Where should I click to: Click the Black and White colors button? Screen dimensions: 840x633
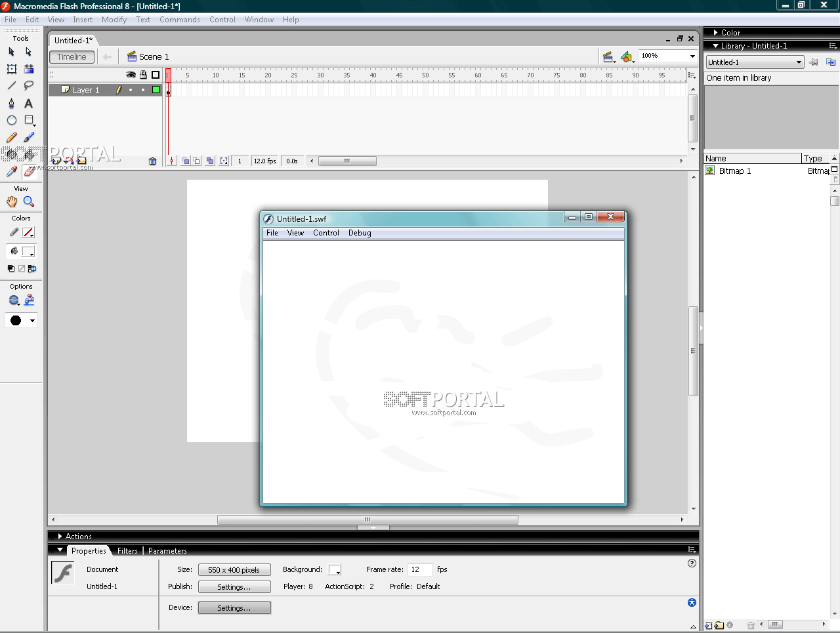[11, 268]
